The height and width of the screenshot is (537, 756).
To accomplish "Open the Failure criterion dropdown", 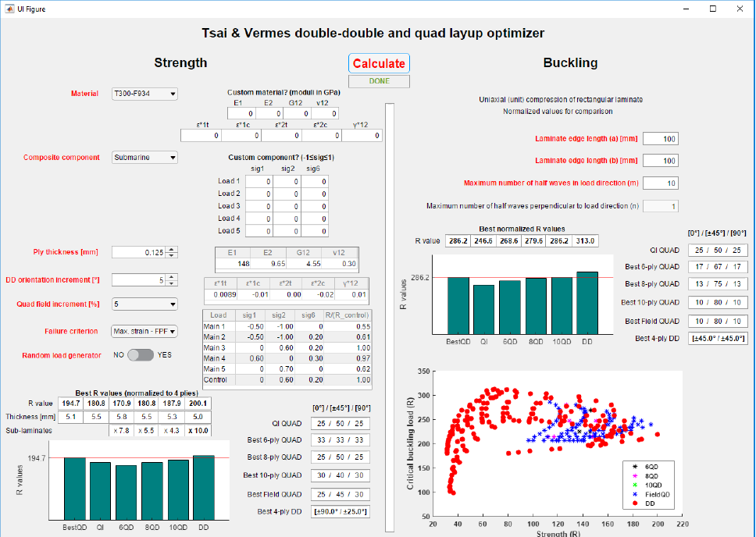I will 144,331.
